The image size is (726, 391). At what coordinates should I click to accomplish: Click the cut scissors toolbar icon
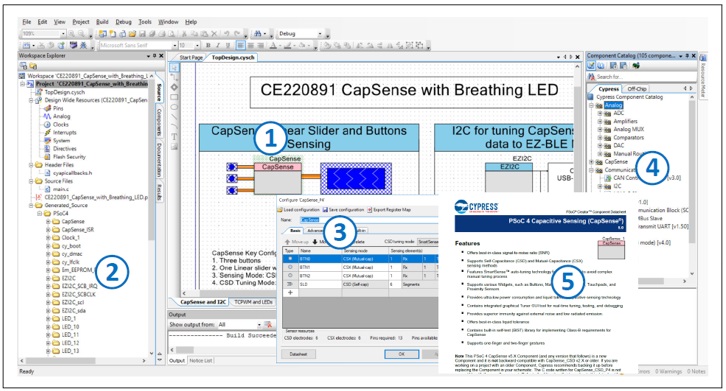pos(184,34)
